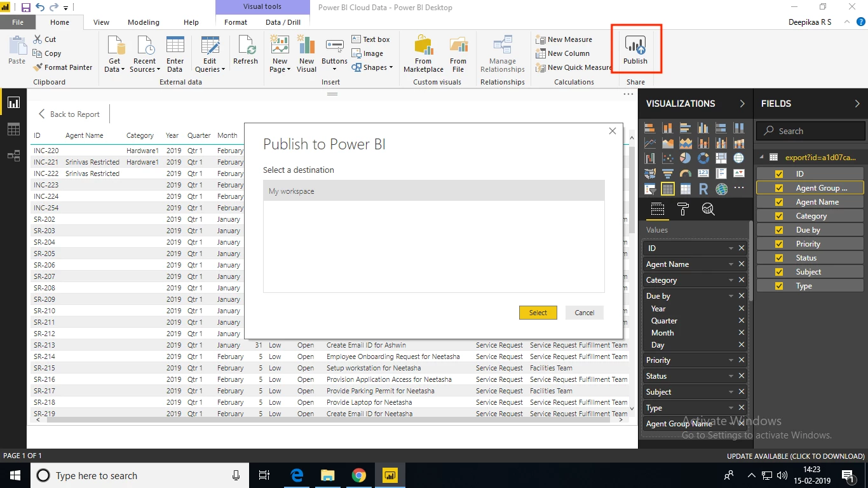Switch to the Help ribbon tab
This screenshot has height=488, width=868.
click(x=191, y=22)
